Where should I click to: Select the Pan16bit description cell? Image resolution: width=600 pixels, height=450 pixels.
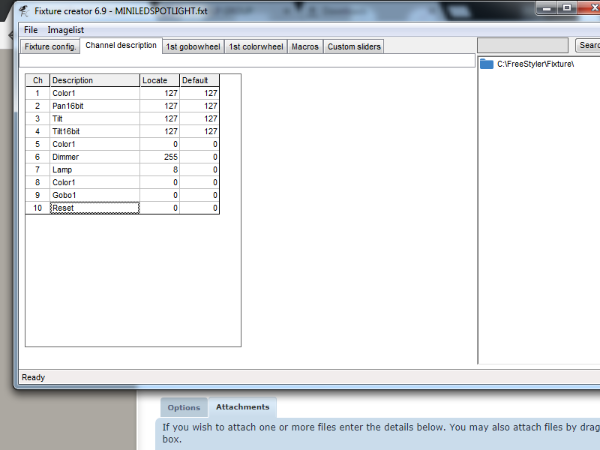pyautogui.click(x=94, y=105)
